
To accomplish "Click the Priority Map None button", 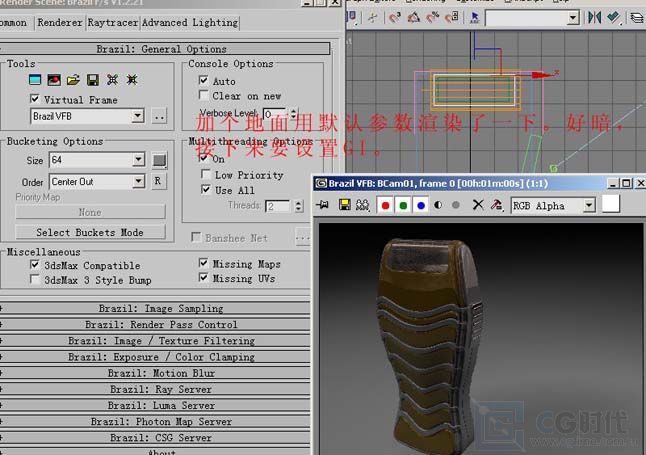I will pos(90,212).
